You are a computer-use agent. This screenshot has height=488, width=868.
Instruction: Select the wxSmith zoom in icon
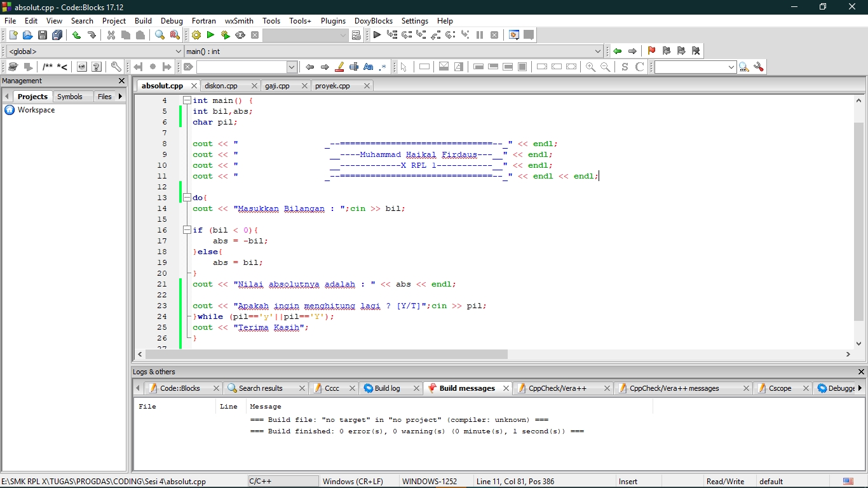point(590,67)
